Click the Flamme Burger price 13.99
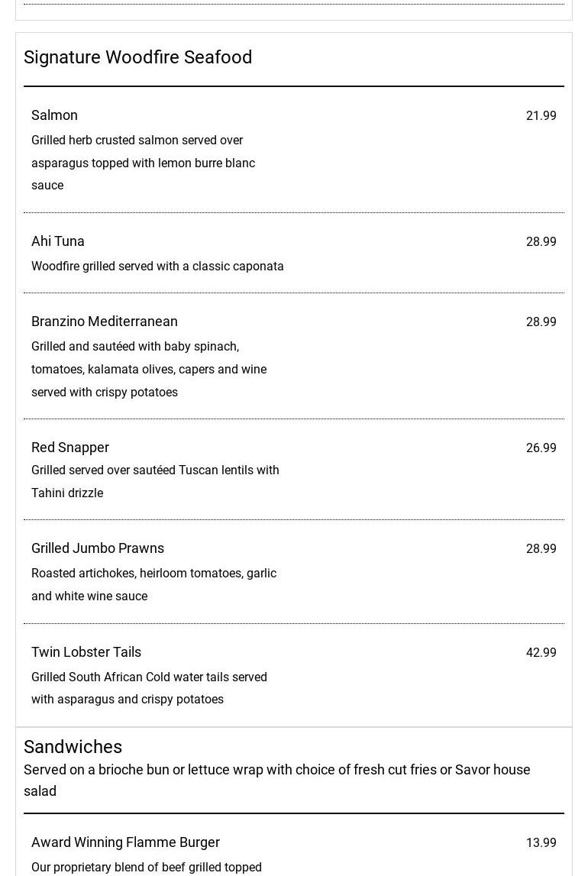Image resolution: width=588 pixels, height=876 pixels. 541,843
